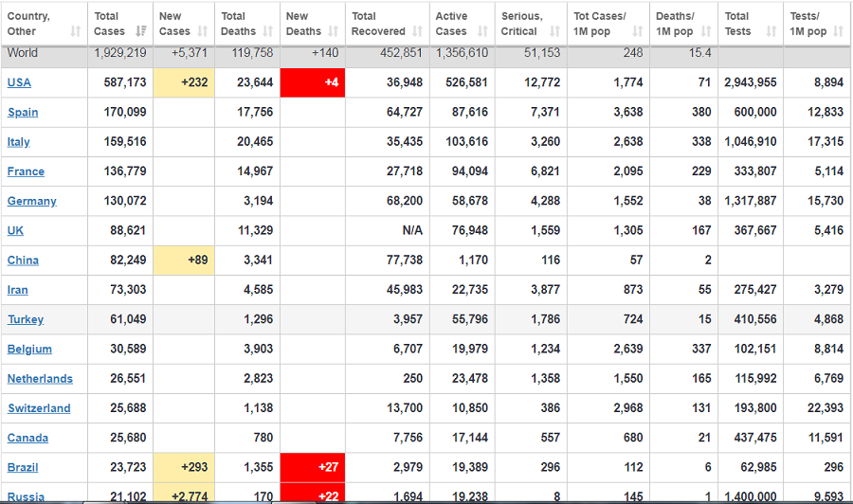This screenshot has height=504, width=853.
Task: Select UK active cases 76,948
Action: [x=470, y=230]
